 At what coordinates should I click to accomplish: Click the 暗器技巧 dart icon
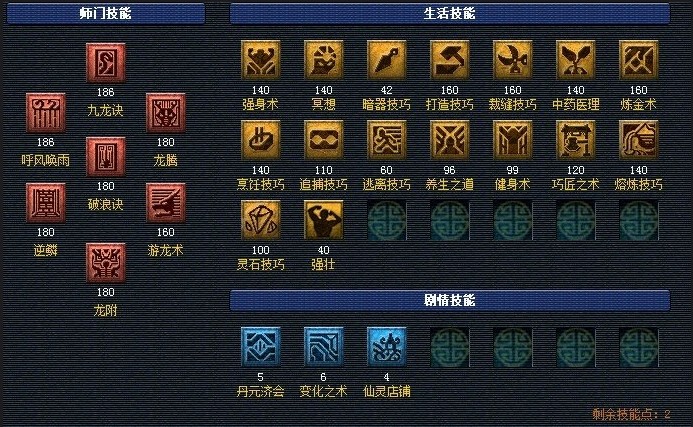click(x=387, y=60)
